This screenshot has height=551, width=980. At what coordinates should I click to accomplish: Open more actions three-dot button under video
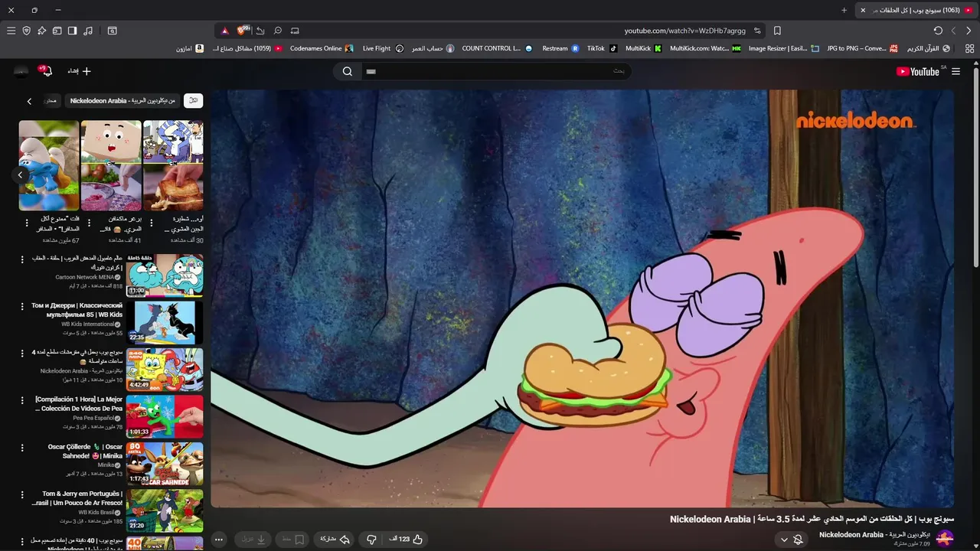pos(219,540)
